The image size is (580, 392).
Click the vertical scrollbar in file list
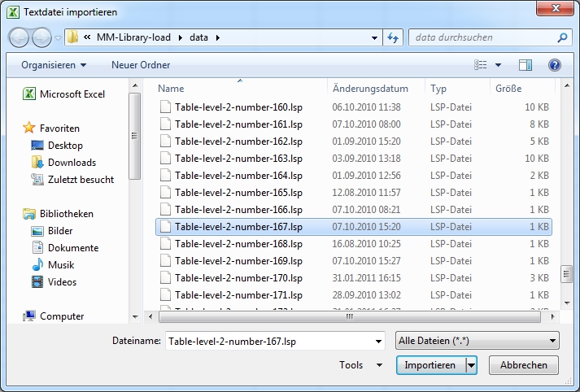click(x=566, y=203)
